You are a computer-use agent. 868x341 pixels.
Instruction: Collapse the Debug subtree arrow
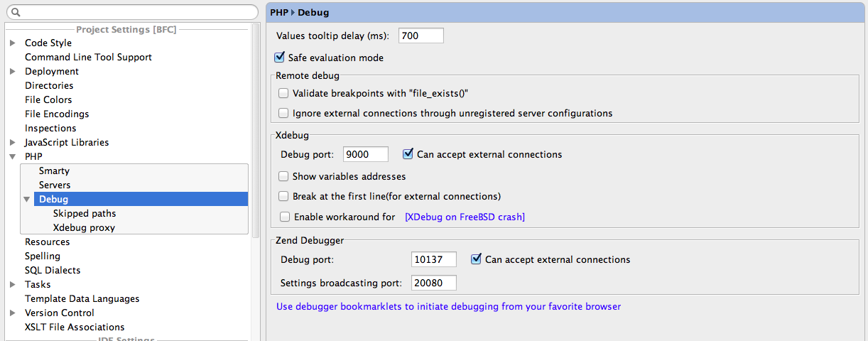pos(27,199)
